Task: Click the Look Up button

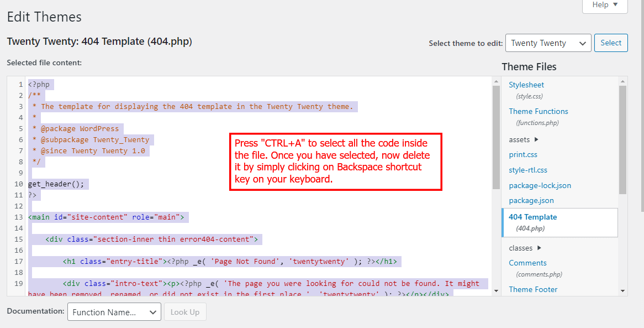Action: pos(185,313)
